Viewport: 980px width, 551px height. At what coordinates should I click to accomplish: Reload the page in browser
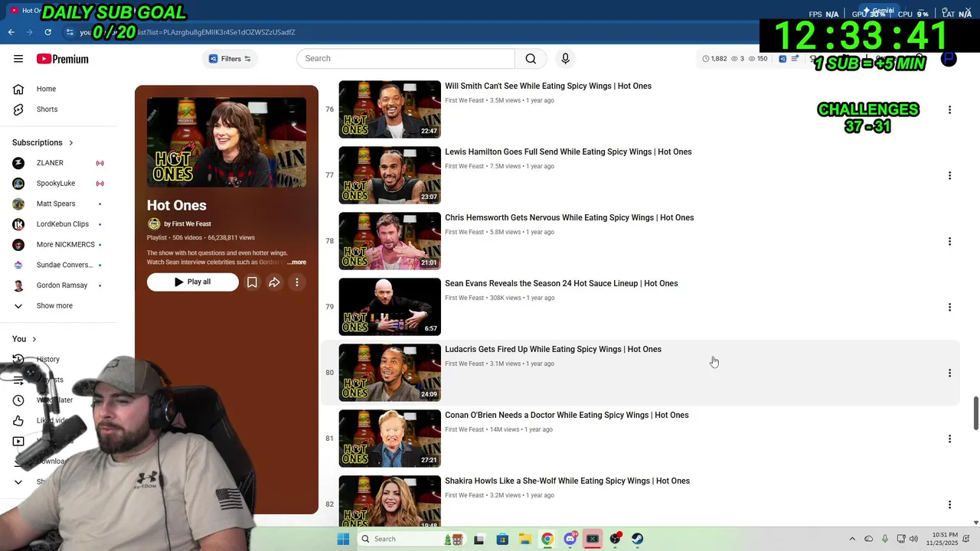(x=48, y=32)
